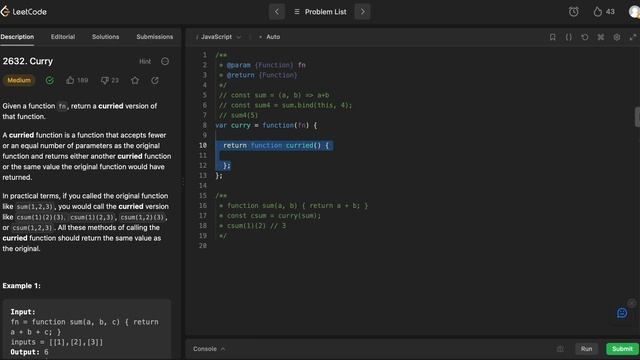
Task: Expand editor to fullscreen
Action: [633, 37]
